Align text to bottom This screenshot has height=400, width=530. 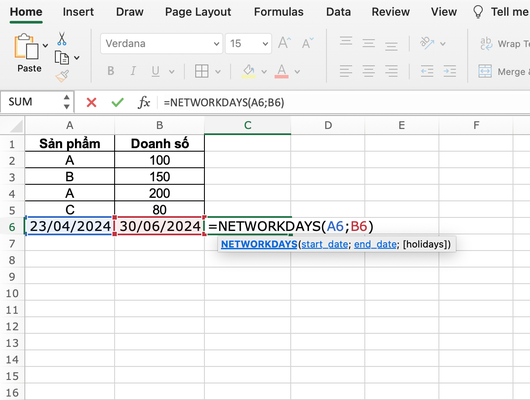(x=391, y=45)
